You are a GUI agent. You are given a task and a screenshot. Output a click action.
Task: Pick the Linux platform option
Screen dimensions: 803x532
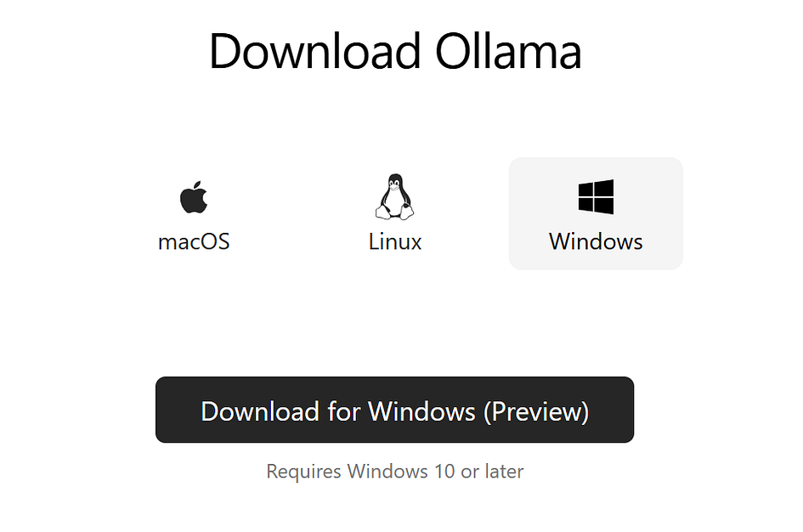(395, 213)
